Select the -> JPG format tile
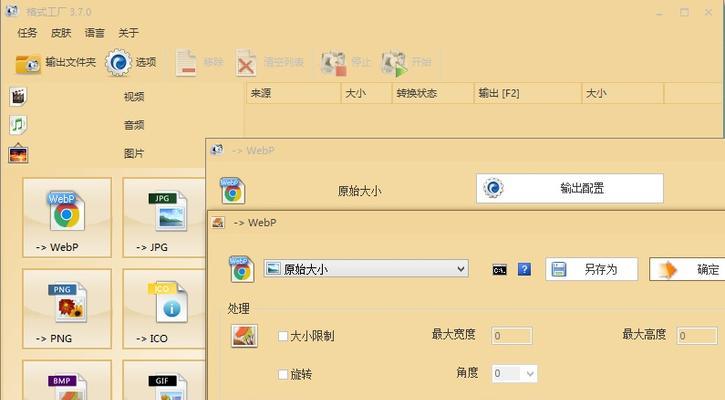 (x=164, y=217)
